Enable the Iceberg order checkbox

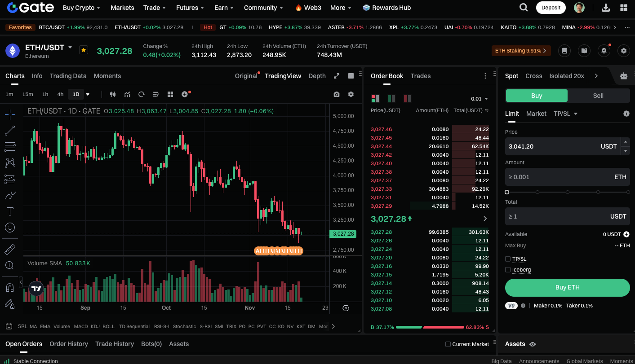(x=508, y=270)
